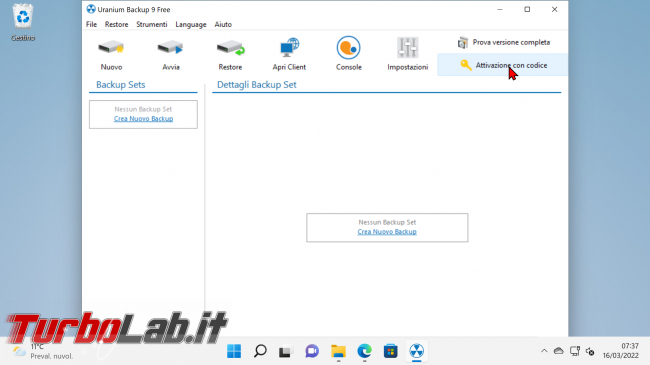The height and width of the screenshot is (365, 650).
Task: Open the Language menu
Action: 191,24
